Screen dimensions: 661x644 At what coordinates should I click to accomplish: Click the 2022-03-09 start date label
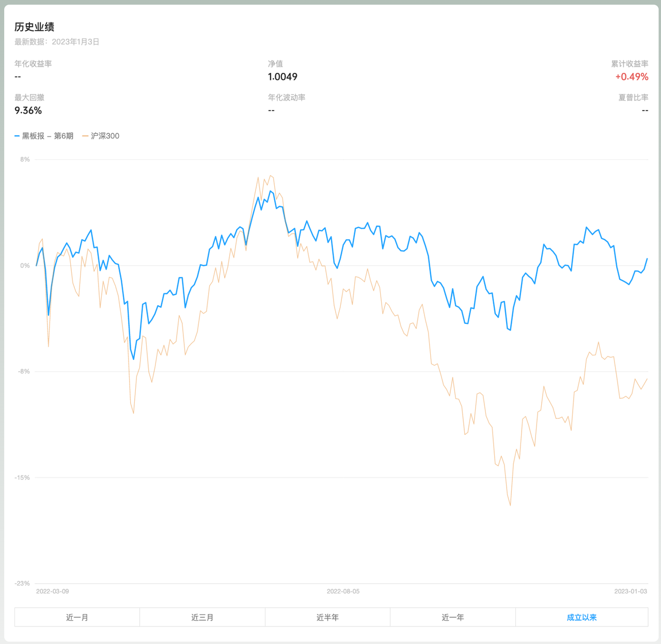point(52,591)
